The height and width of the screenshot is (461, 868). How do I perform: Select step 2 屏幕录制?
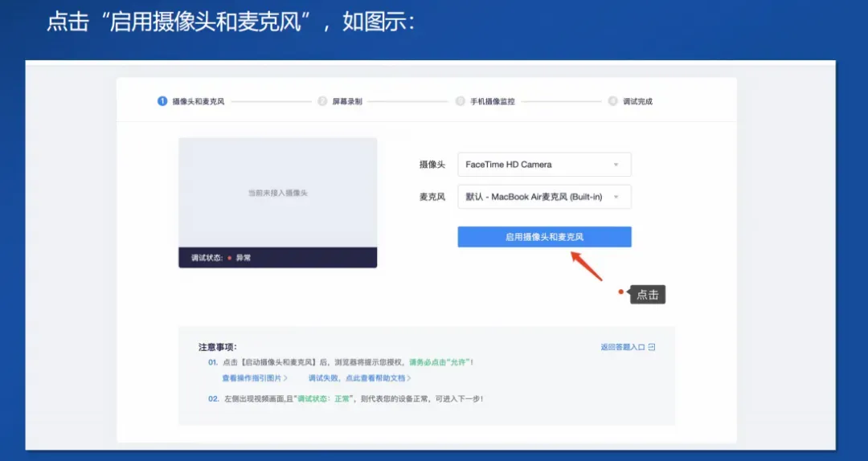click(x=340, y=101)
